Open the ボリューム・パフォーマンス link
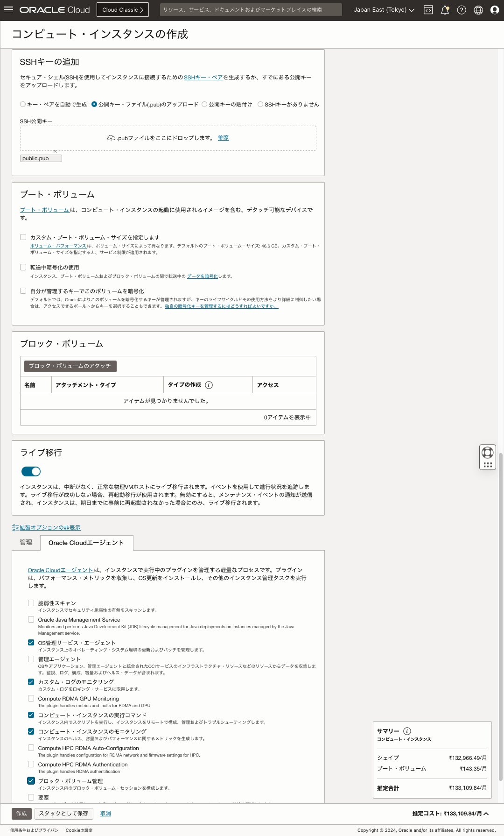504x836 pixels. click(x=58, y=246)
